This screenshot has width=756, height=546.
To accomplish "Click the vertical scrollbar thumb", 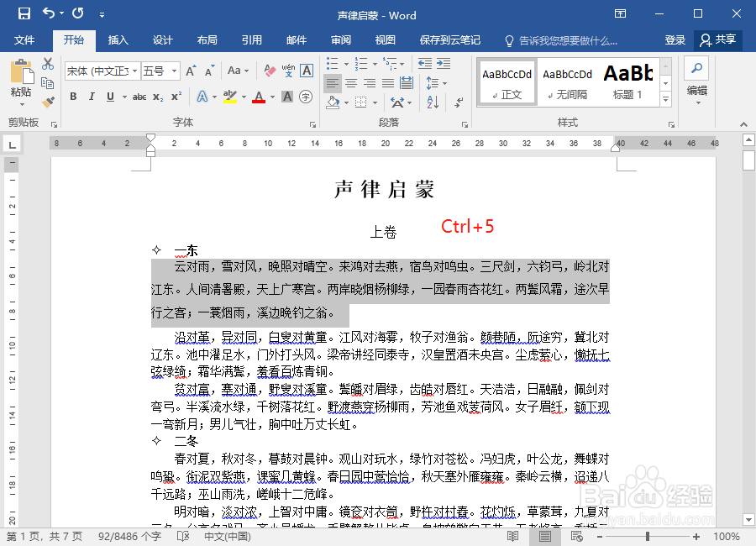I will tap(748, 160).
